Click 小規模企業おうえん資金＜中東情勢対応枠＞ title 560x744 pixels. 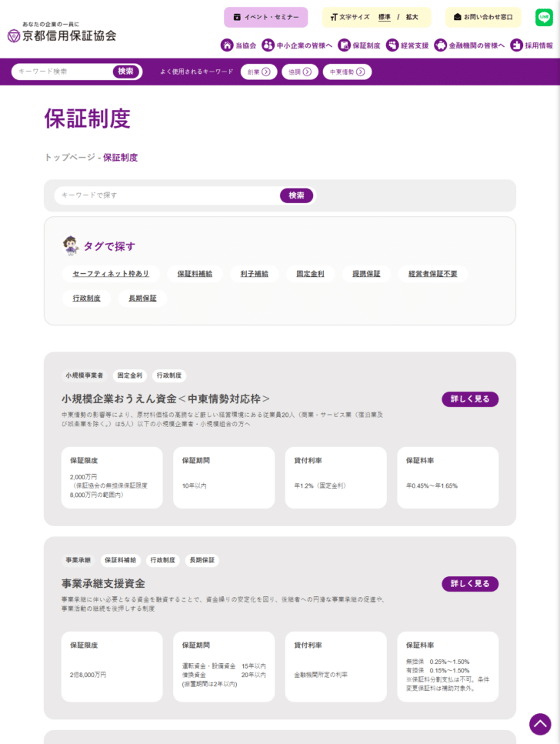165,399
